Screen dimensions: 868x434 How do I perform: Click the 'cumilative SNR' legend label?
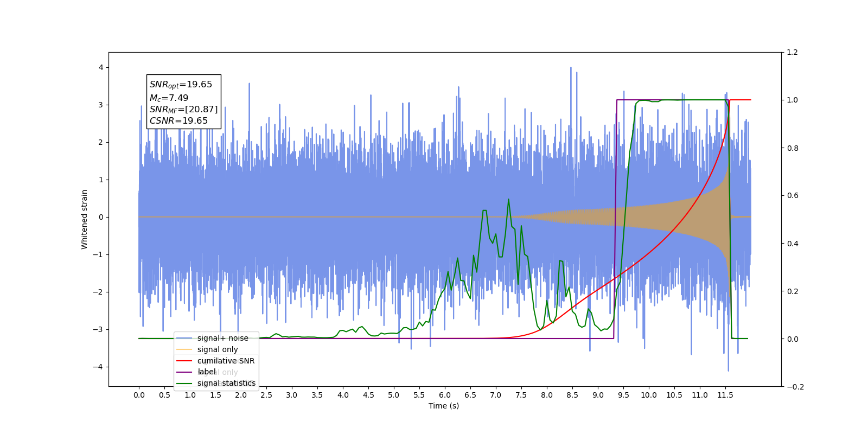226,361
